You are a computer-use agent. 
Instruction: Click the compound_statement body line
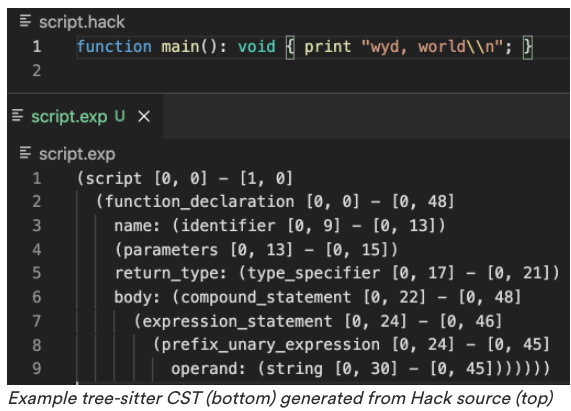318,297
